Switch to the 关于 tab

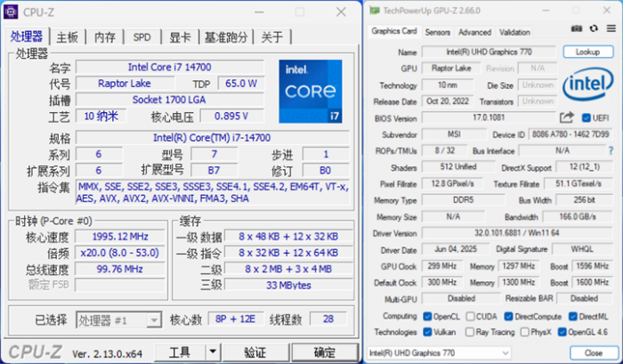(272, 37)
